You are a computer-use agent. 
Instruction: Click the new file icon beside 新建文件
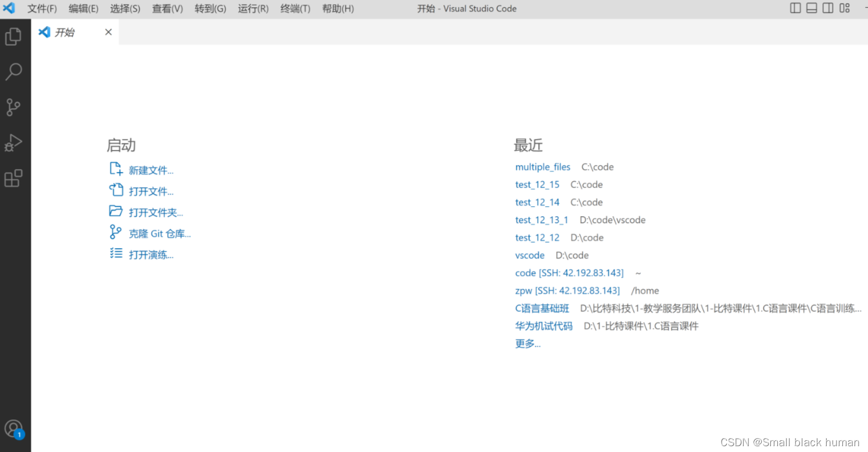116,169
